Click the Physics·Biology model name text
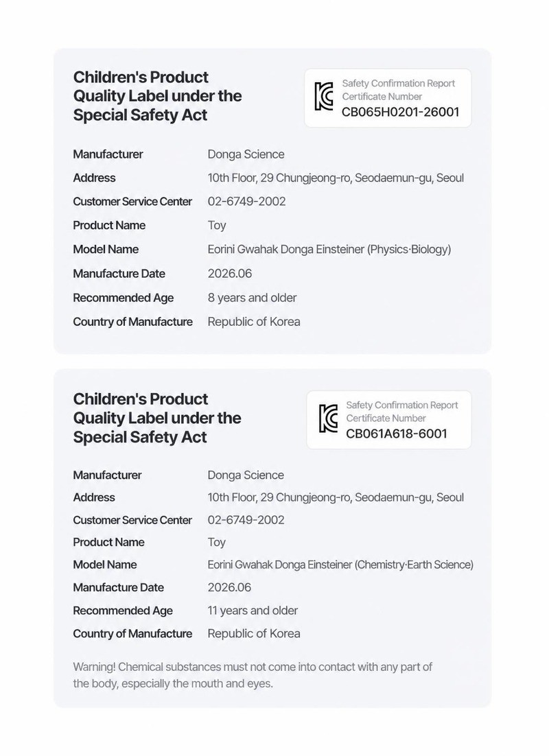 (329, 249)
